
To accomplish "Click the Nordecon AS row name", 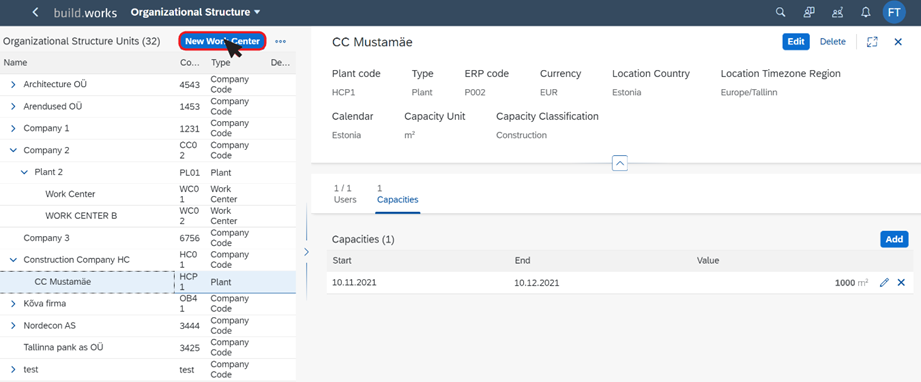I will 49,326.
